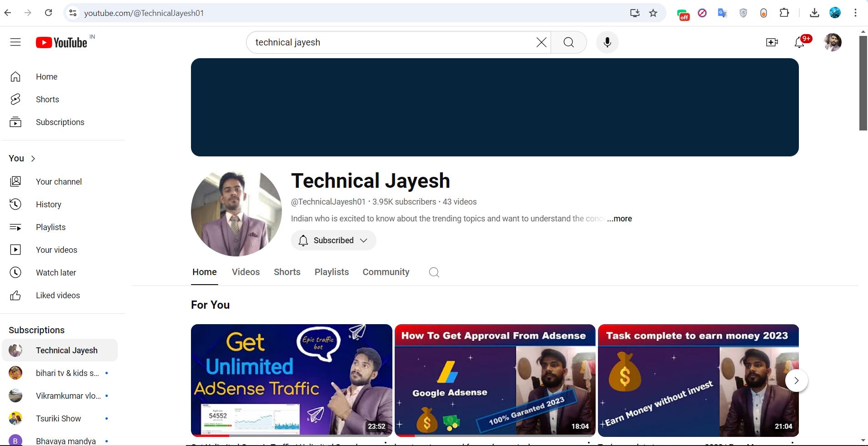Open Tsuriki Show subscription

[x=60, y=419]
